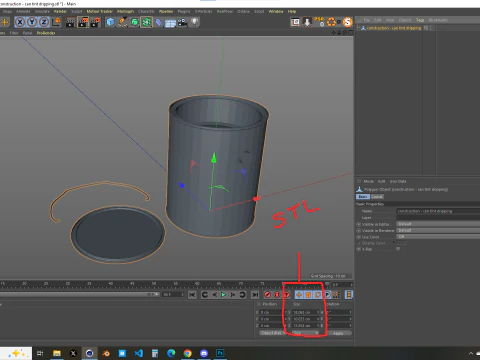Open the Render menu

(x=60, y=11)
